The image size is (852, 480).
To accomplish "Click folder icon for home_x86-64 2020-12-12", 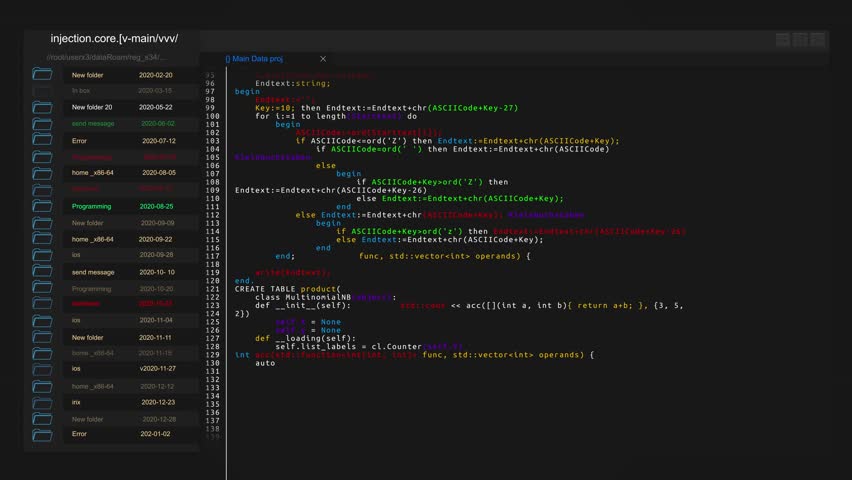I will click(x=42, y=387).
